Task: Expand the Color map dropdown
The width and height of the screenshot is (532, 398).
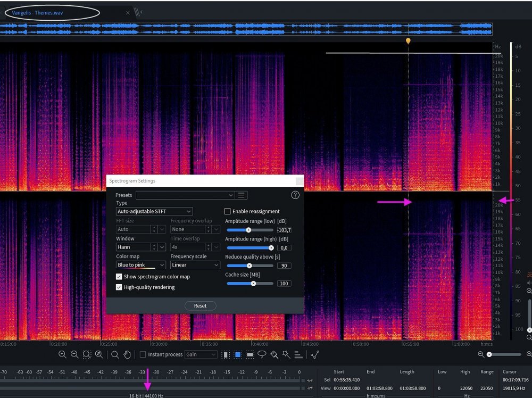Action: [x=141, y=265]
